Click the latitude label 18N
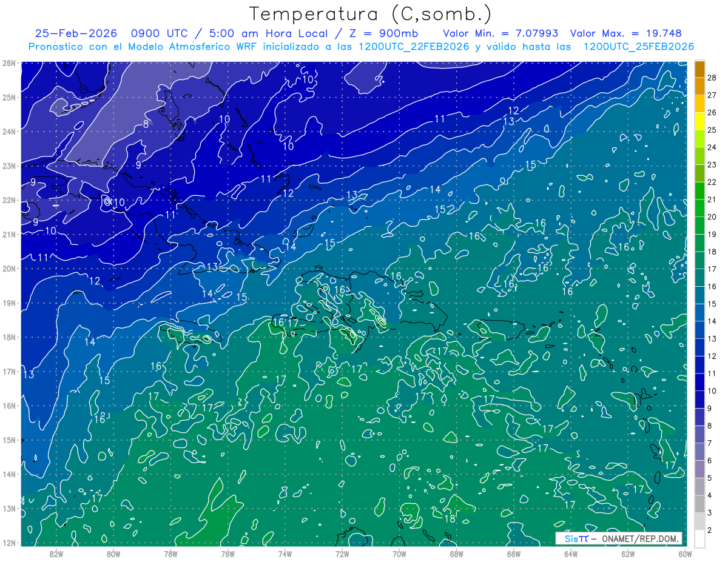 click(8, 337)
